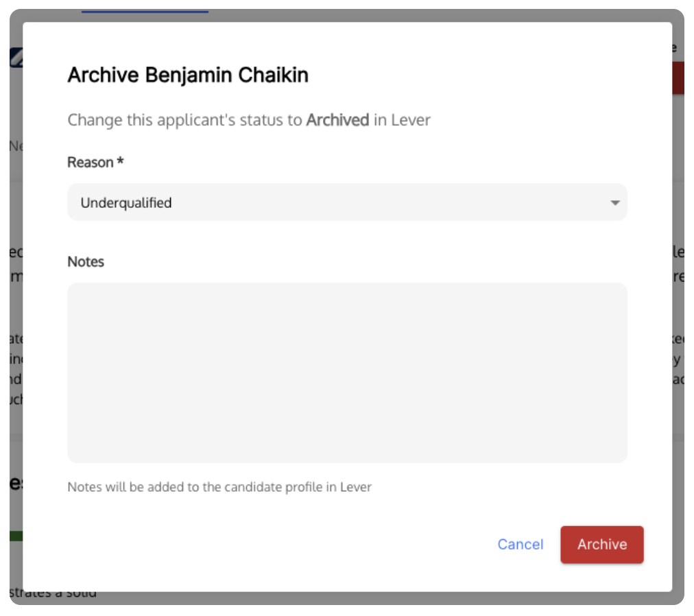
Task: Click the partially hidden logo icon behind dialog
Action: pyautogui.click(x=16, y=57)
